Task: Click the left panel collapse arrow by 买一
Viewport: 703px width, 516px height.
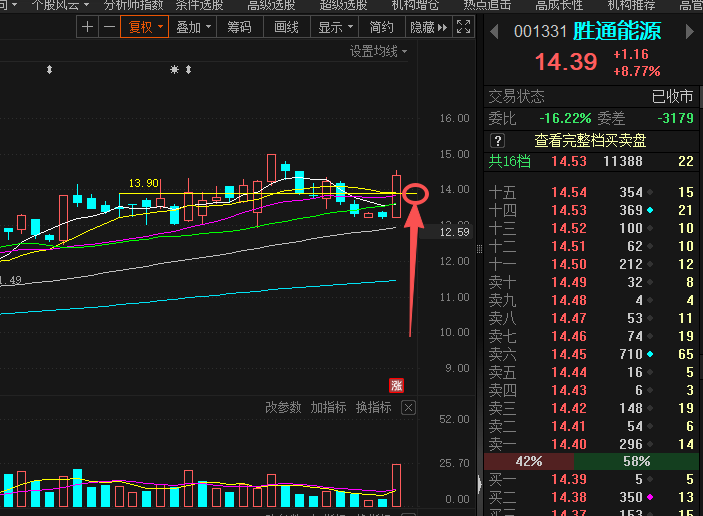Action: [x=480, y=484]
